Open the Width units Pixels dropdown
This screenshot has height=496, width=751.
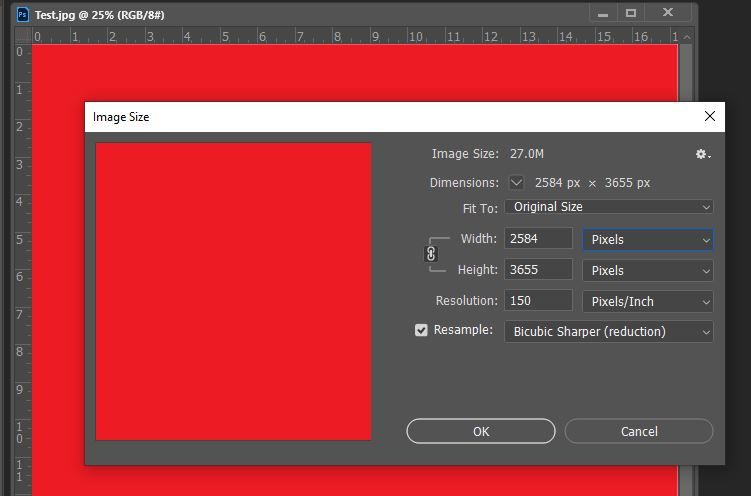(648, 239)
